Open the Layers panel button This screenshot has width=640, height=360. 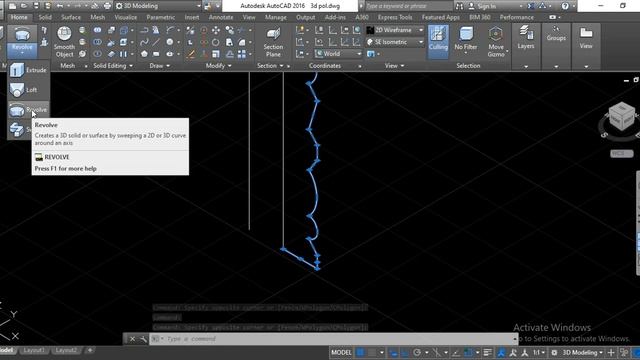pyautogui.click(x=526, y=46)
